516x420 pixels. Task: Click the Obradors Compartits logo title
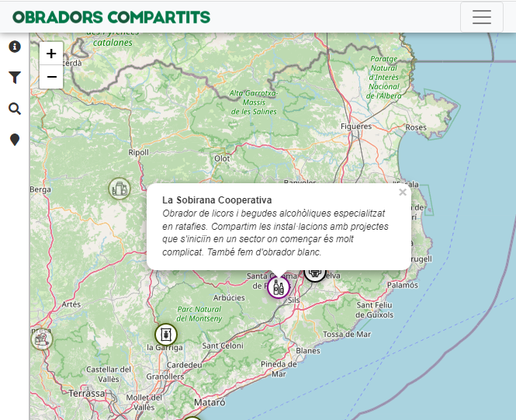111,17
